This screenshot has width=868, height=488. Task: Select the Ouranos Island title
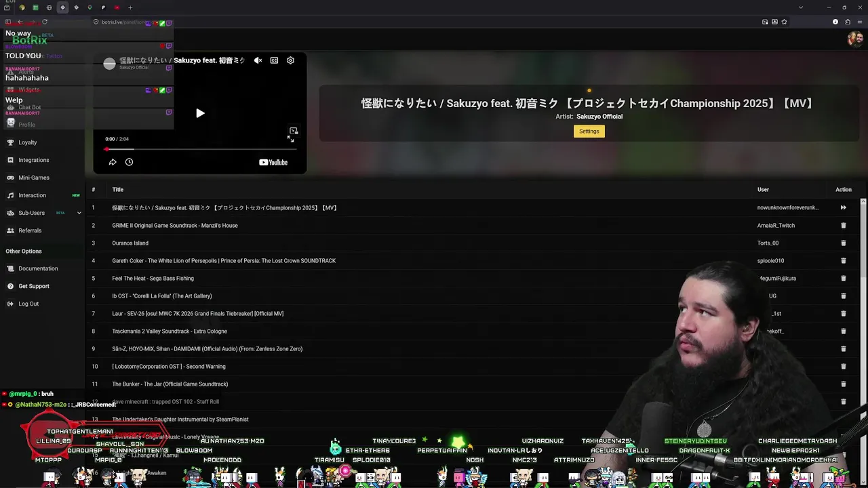(x=130, y=243)
